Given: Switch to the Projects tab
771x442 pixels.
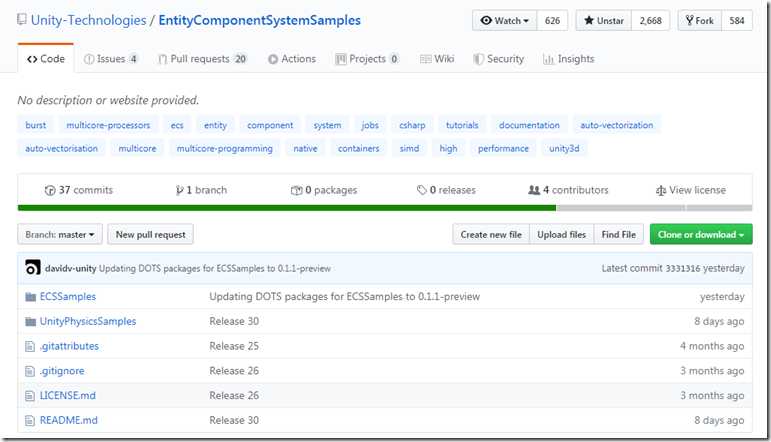Looking at the screenshot, I should click(366, 59).
